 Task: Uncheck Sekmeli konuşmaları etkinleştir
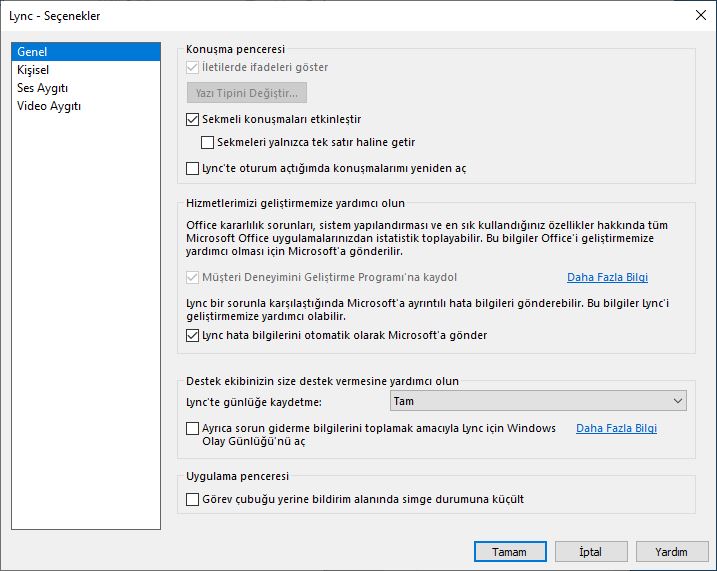pos(193,119)
